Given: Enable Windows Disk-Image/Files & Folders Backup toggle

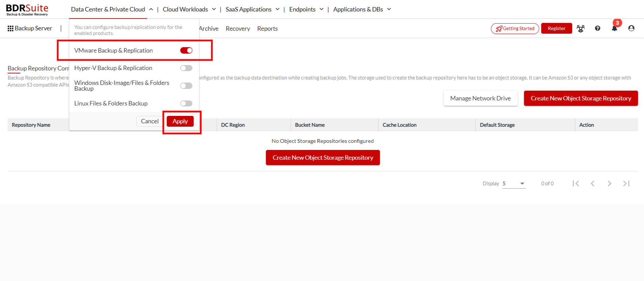Looking at the screenshot, I should tap(186, 86).
